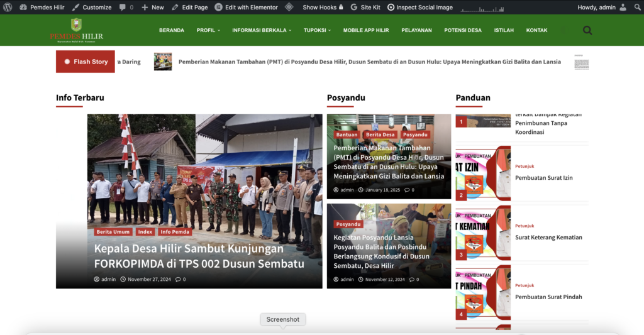This screenshot has height=335, width=644.
Task: Click thumbnail numbered 4 Pindah
Action: pos(483,292)
